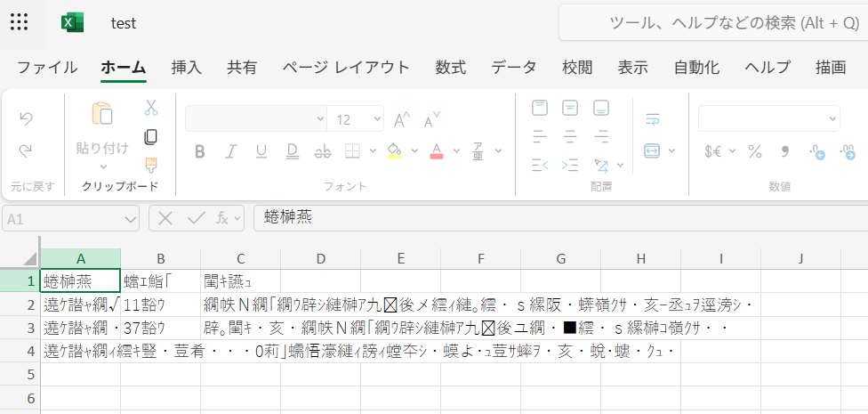Toggle italic formatting
Screen dimensions: 868x414
pos(231,151)
